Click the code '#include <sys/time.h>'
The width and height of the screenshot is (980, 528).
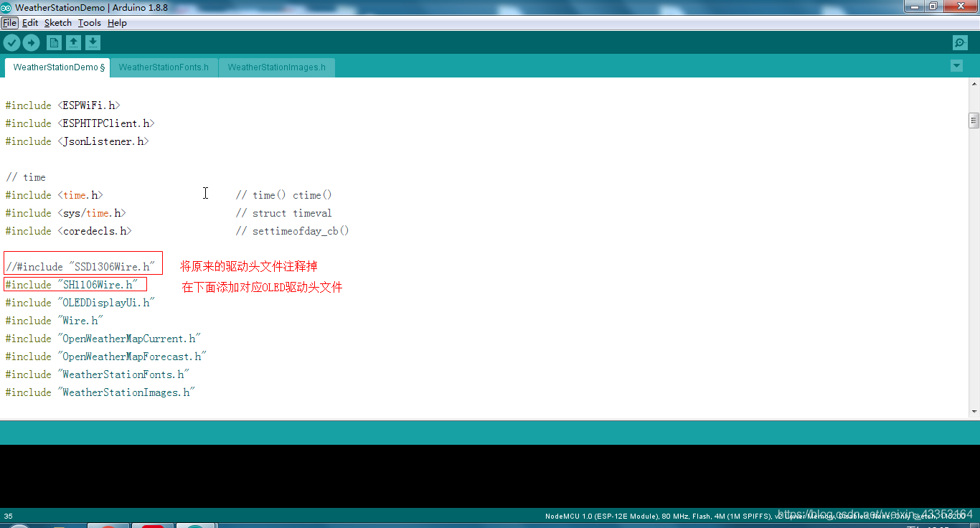pyautogui.click(x=65, y=213)
